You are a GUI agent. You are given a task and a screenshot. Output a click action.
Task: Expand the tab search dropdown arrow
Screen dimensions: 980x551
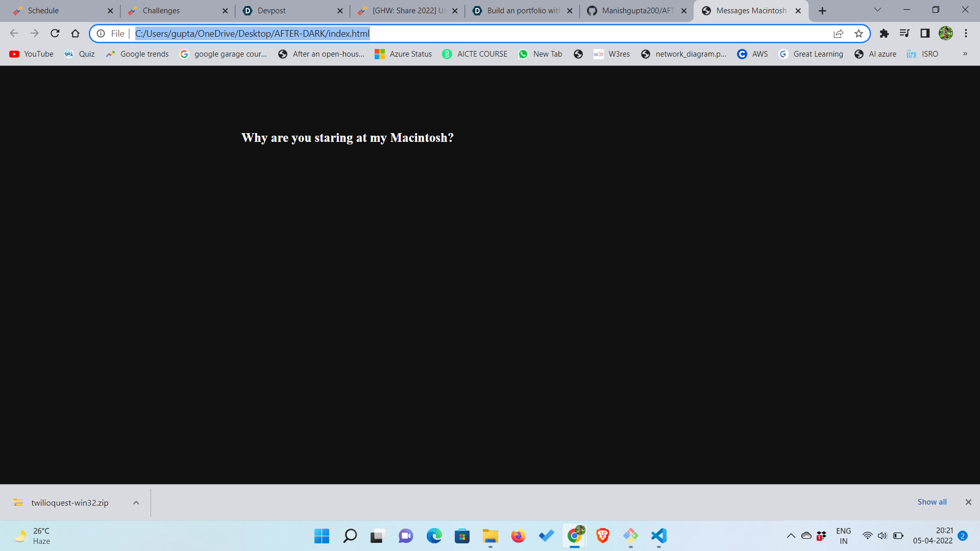coord(877,10)
